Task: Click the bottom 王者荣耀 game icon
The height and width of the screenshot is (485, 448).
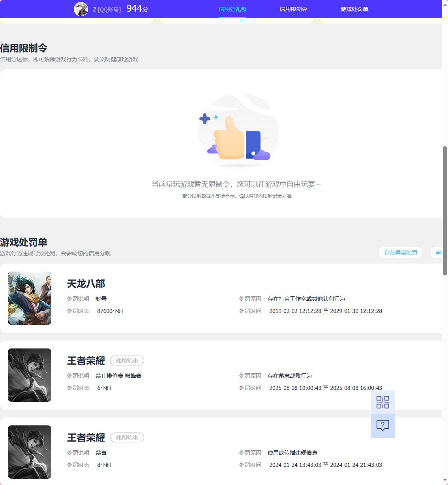Action: 29,451
